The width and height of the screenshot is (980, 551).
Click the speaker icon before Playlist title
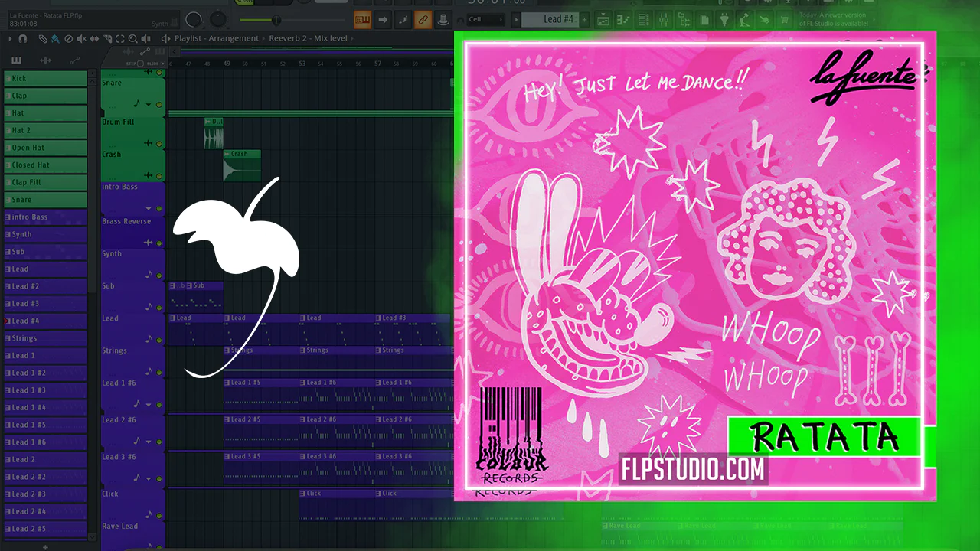click(165, 38)
